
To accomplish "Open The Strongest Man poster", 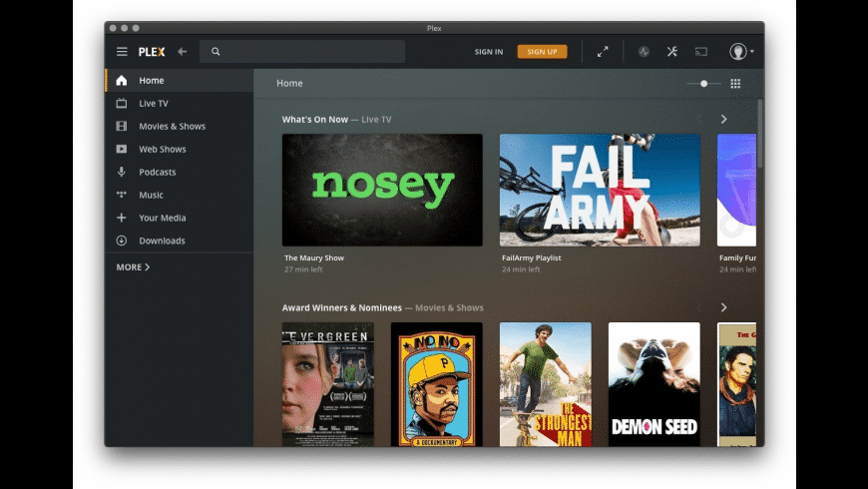I will [546, 384].
